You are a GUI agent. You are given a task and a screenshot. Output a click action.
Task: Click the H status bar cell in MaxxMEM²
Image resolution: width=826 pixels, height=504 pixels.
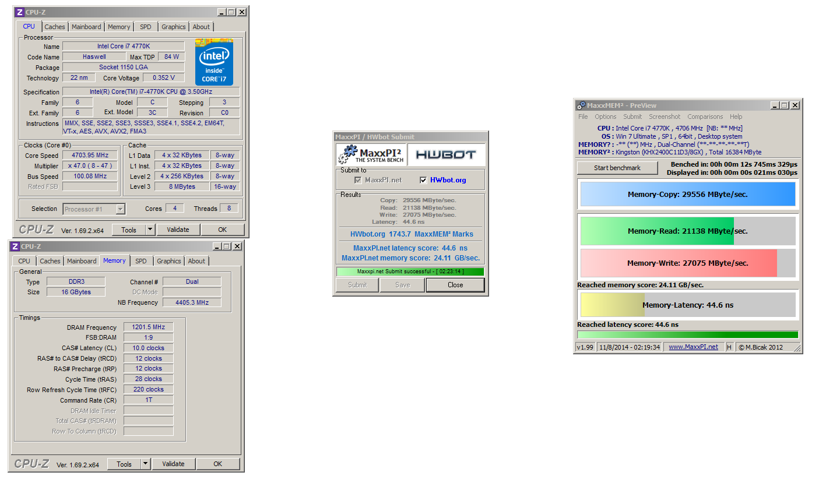coord(729,347)
